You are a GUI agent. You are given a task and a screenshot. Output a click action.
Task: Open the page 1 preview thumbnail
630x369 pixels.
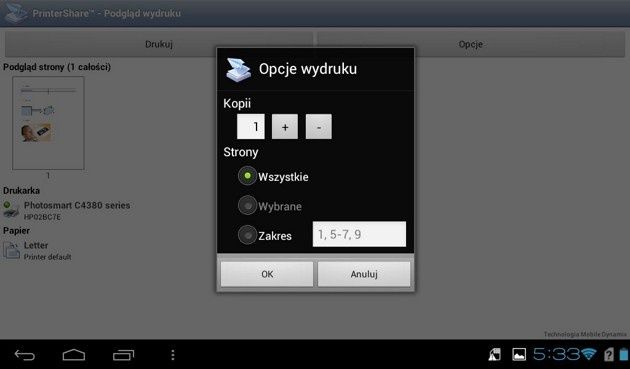(48, 123)
